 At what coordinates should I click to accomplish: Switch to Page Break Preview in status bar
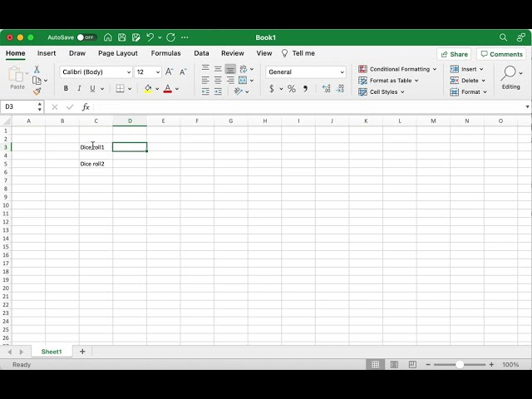pos(412,364)
